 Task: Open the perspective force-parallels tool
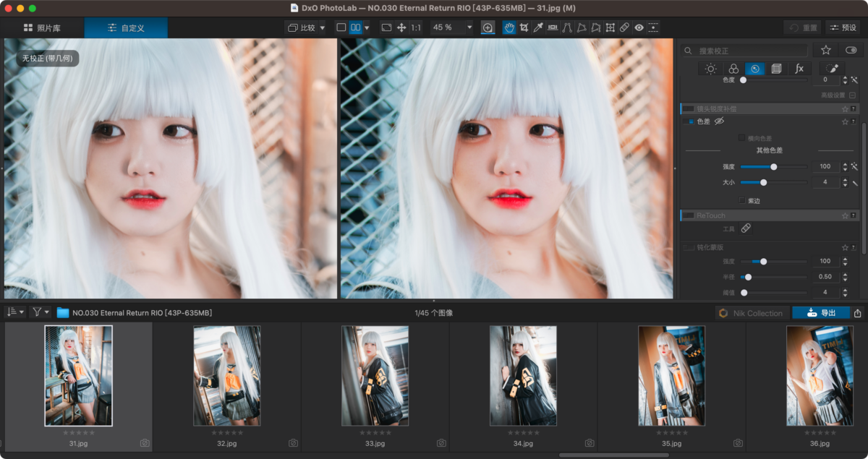tap(567, 27)
